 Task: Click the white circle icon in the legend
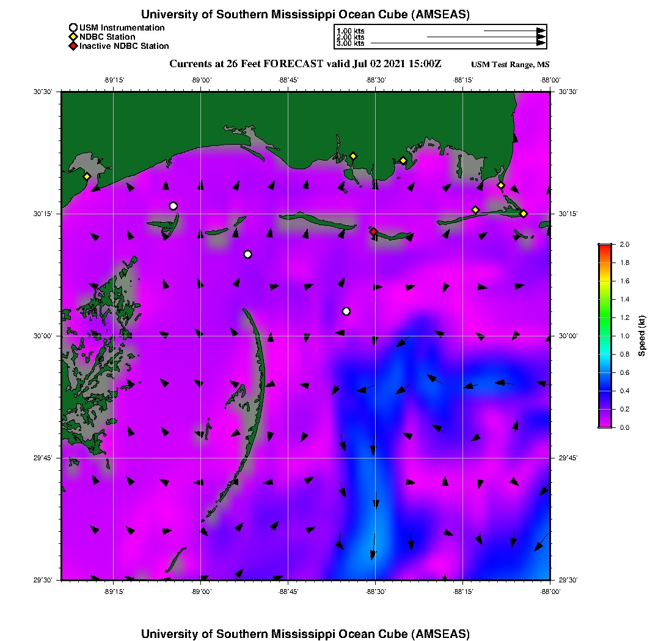tap(73, 27)
